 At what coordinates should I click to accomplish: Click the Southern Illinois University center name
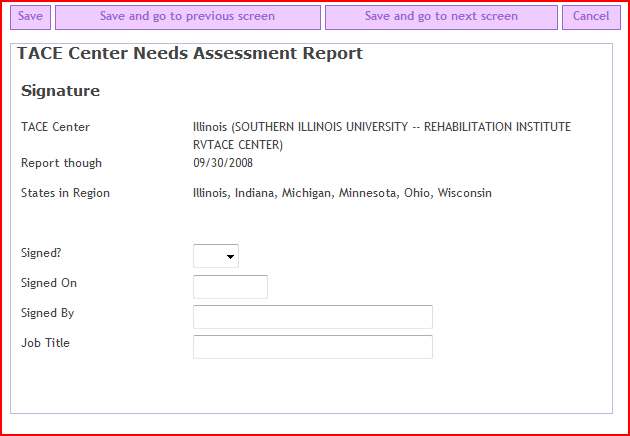pos(382,136)
